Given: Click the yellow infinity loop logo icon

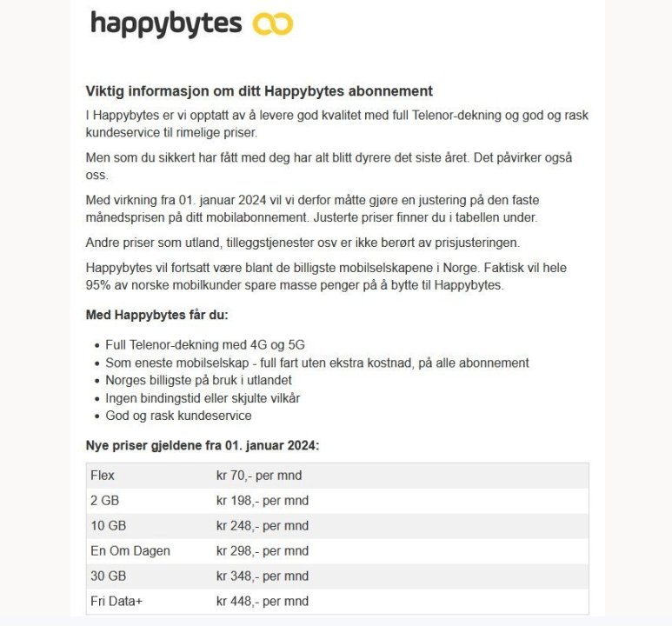Looking at the screenshot, I should [272, 24].
